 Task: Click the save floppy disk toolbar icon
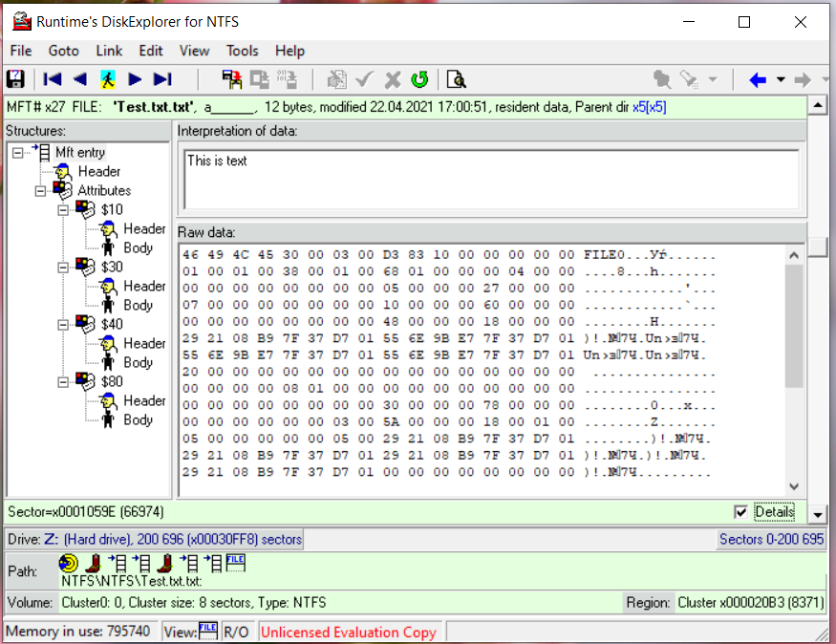(15, 79)
